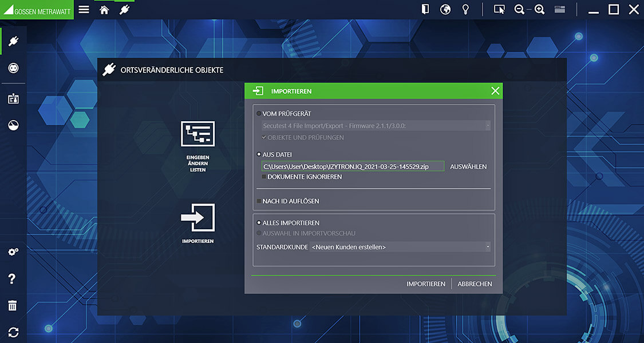The width and height of the screenshot is (644, 343).
Task: Select Vom Prüfgerät radio option
Action: coord(259,114)
